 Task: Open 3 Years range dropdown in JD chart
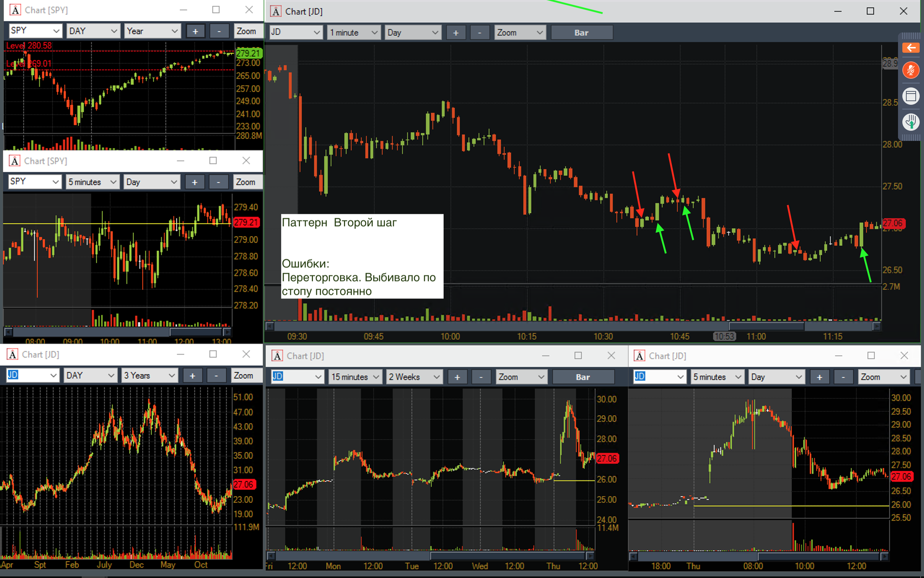[150, 375]
